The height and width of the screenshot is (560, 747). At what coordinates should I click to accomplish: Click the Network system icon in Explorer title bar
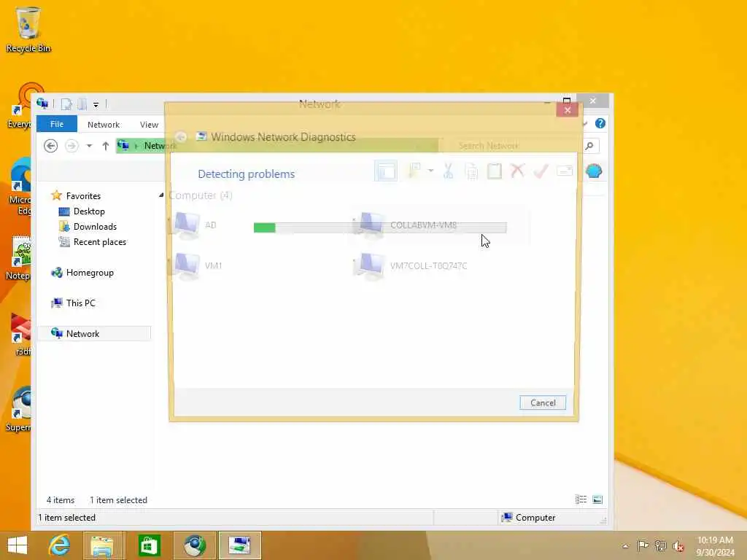click(x=42, y=104)
